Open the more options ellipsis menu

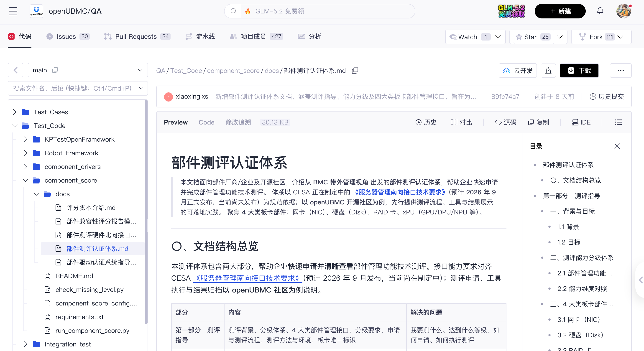point(621,71)
